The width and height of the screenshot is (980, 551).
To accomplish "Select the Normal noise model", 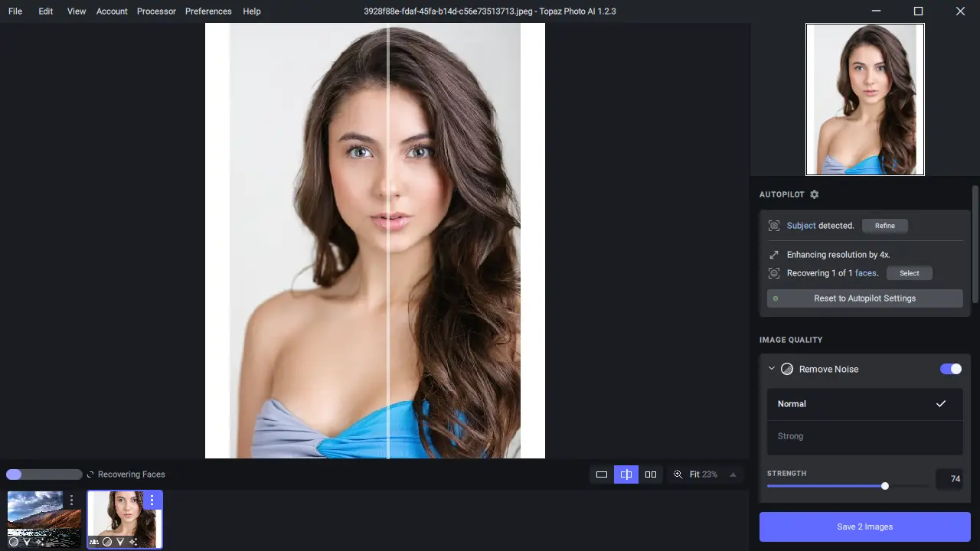I will [865, 404].
